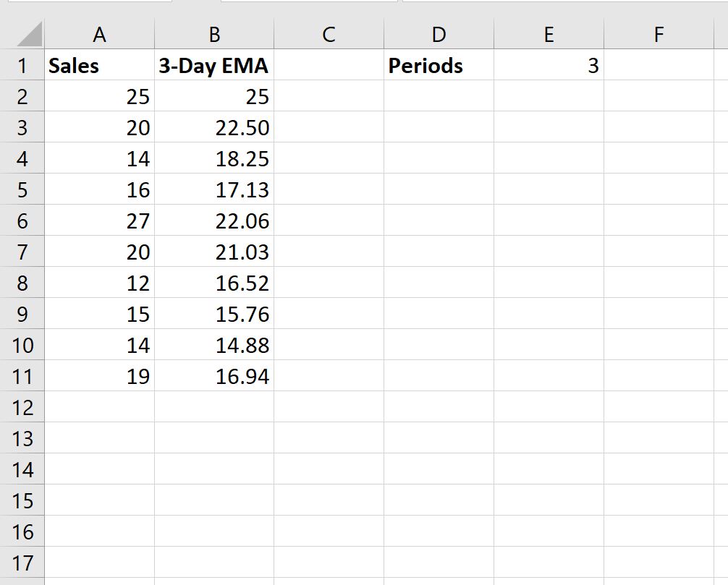728x585 pixels.
Task: Click the Periods label cell
Action: coord(439,64)
